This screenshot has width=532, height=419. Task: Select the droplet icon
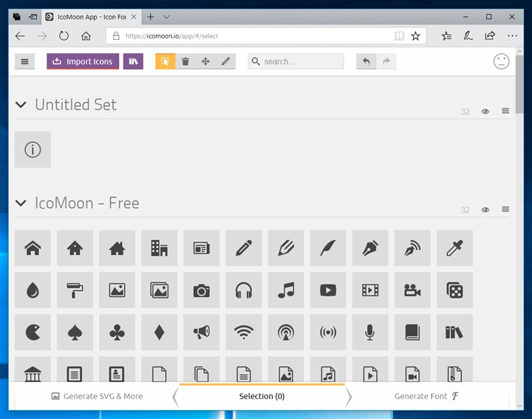click(x=33, y=290)
